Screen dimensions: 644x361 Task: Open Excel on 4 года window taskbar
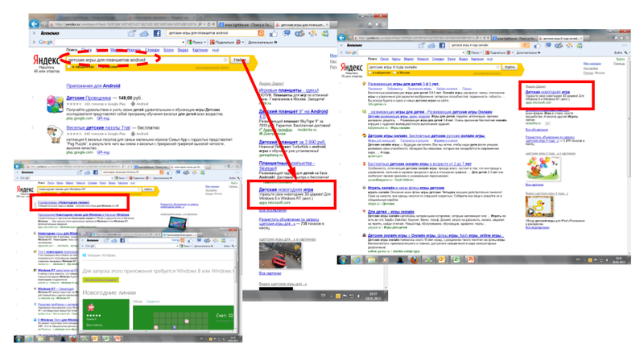(x=456, y=259)
